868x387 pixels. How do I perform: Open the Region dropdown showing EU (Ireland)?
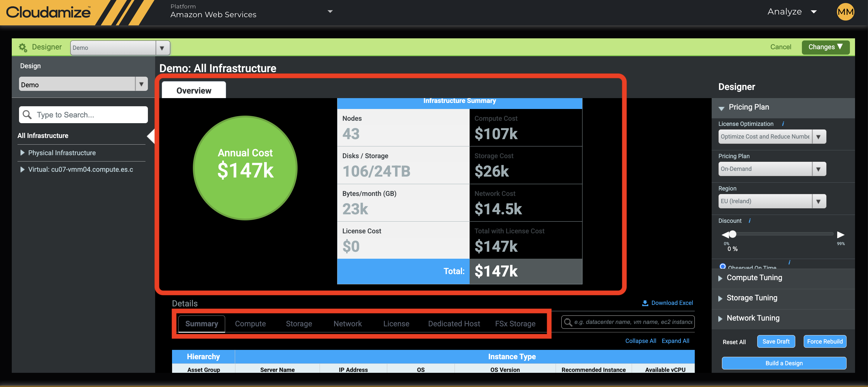(772, 201)
